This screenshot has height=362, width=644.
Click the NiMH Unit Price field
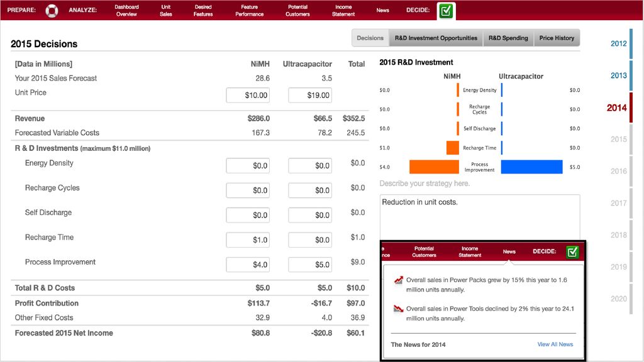248,96
